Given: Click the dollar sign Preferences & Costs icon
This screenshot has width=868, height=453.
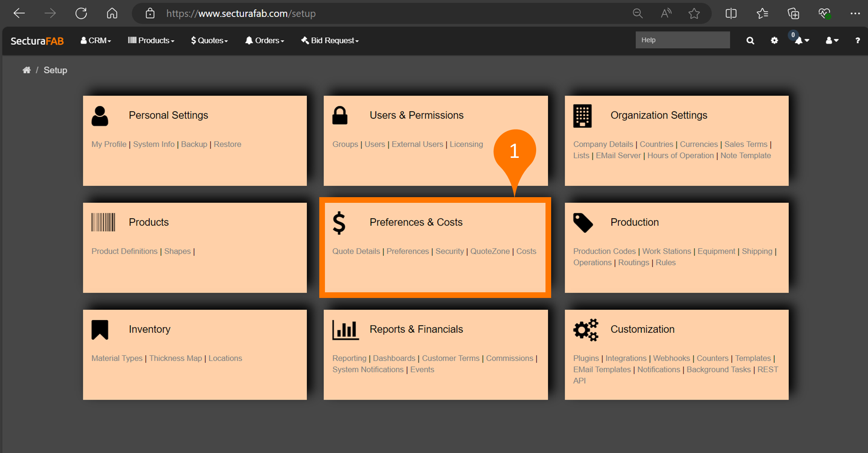Looking at the screenshot, I should pos(339,223).
